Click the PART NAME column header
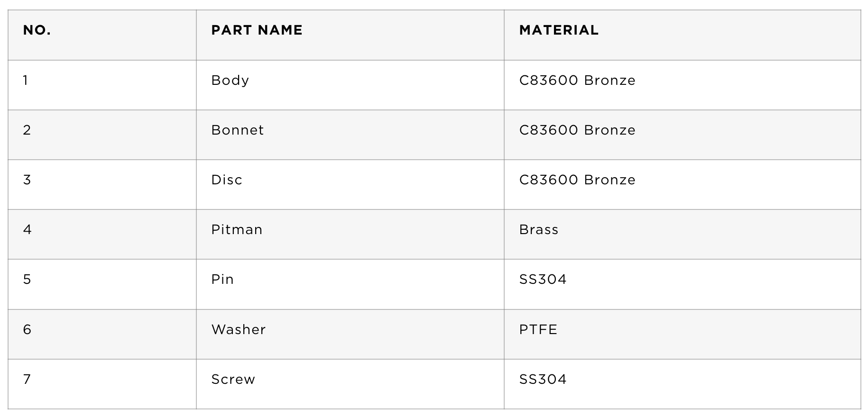Image resolution: width=868 pixels, height=417 pixels. (257, 30)
